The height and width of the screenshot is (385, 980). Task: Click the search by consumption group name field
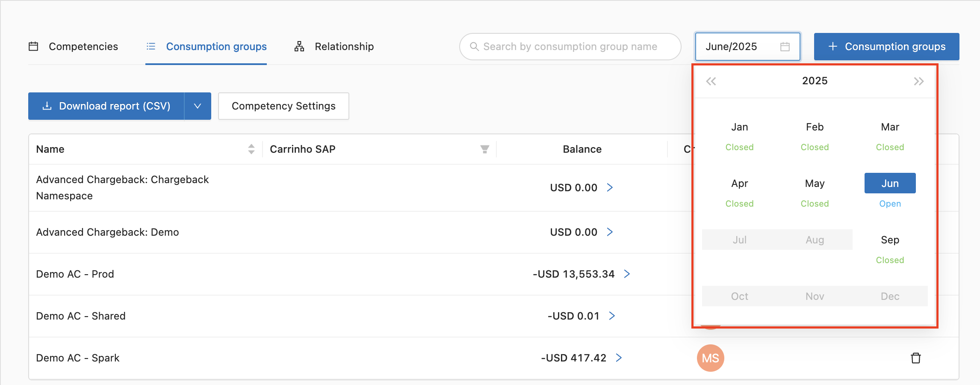(570, 47)
